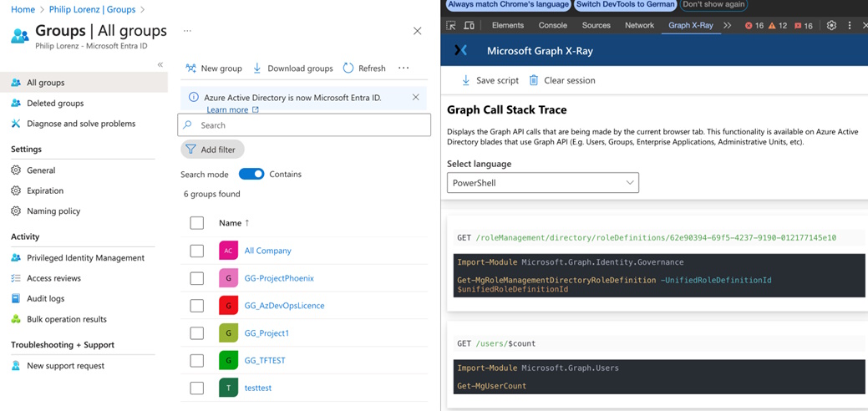
Task: Click the T avatar for testtest
Action: tap(228, 388)
